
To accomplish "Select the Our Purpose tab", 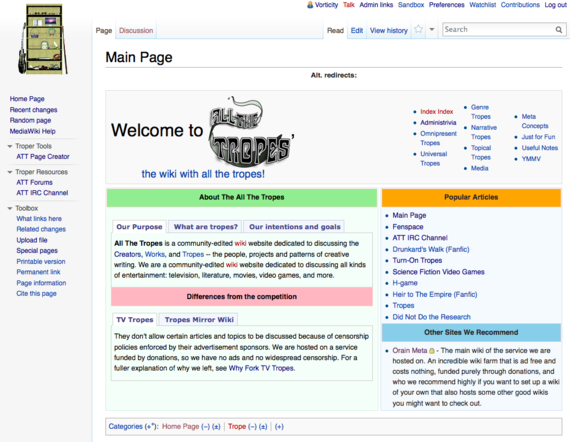I will click(139, 227).
